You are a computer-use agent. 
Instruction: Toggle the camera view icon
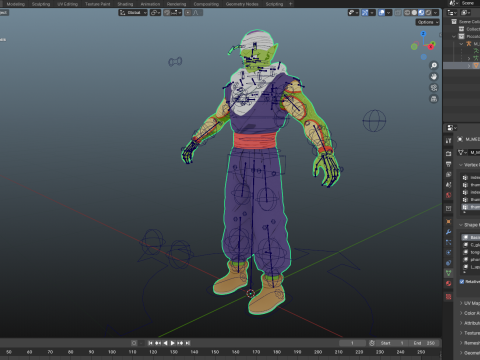pyautogui.click(x=434, y=88)
